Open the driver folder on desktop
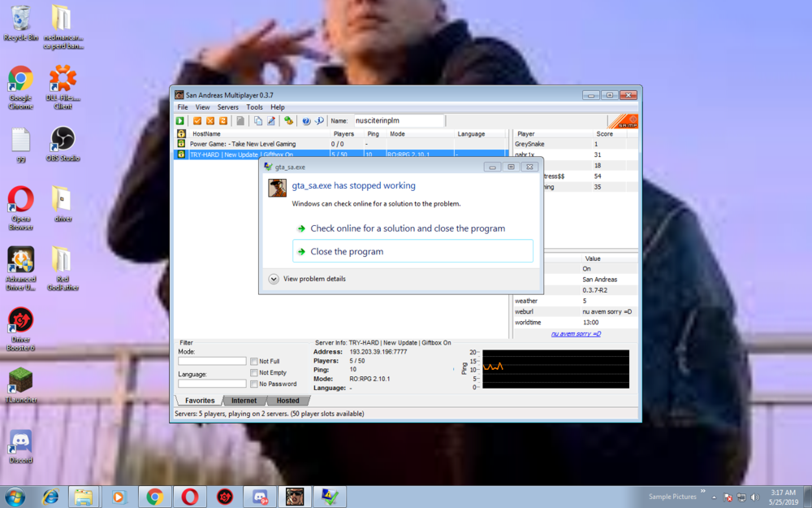 pyautogui.click(x=63, y=204)
